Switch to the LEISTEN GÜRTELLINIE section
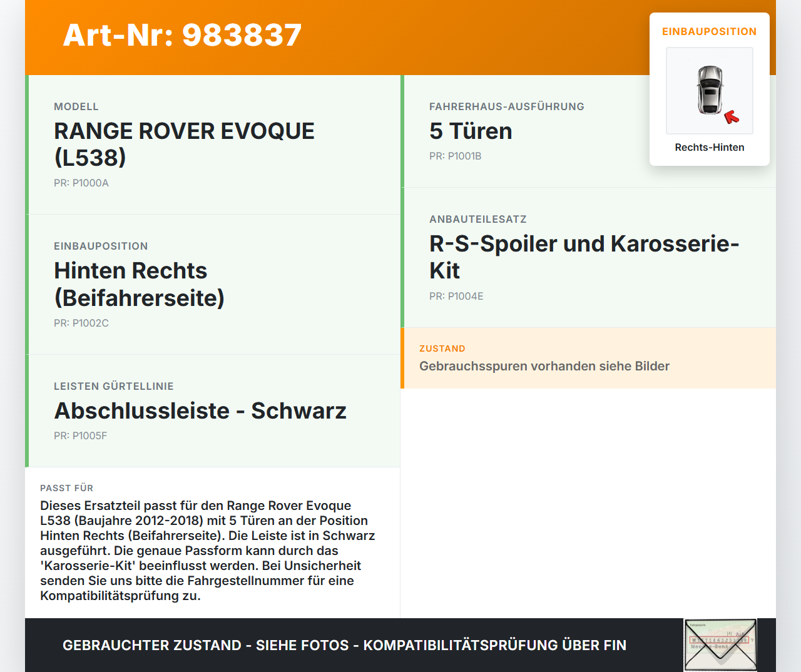The width and height of the screenshot is (801, 672). pyautogui.click(x=114, y=387)
